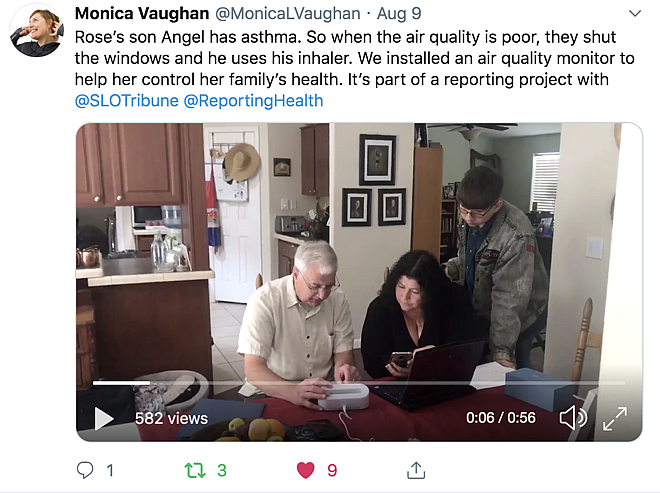This screenshot has height=493, width=660.
Task: Play the video with the triangle button
Action: point(104,418)
